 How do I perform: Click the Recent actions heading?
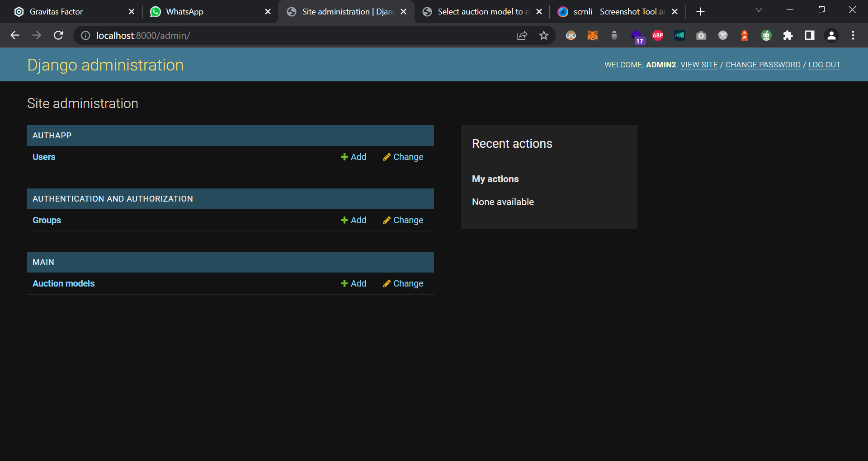point(512,144)
